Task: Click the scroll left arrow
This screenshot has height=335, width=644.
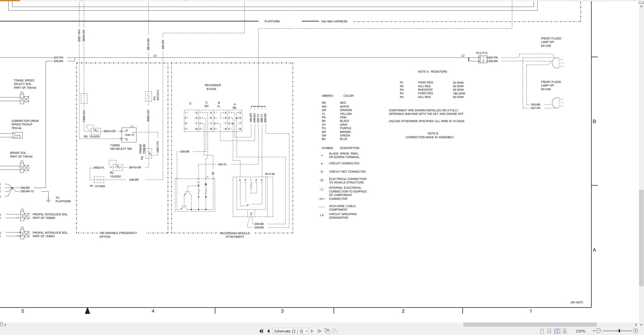Action: [x=5, y=325]
